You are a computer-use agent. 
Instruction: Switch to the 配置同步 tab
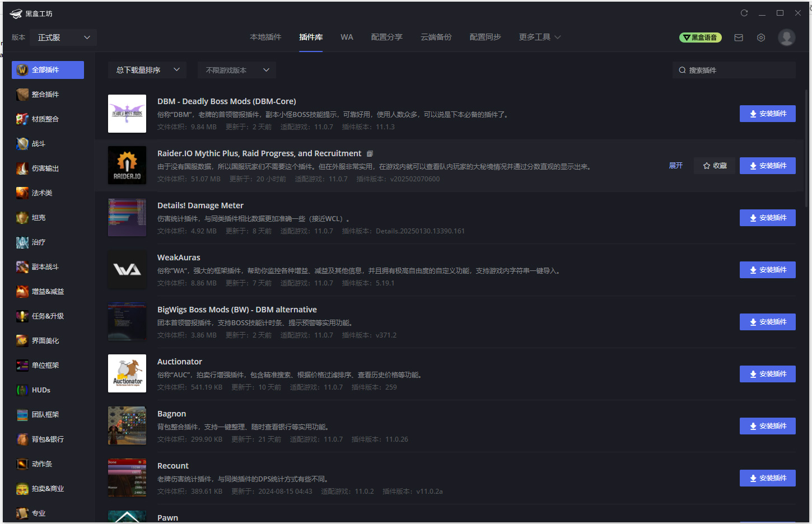[486, 37]
